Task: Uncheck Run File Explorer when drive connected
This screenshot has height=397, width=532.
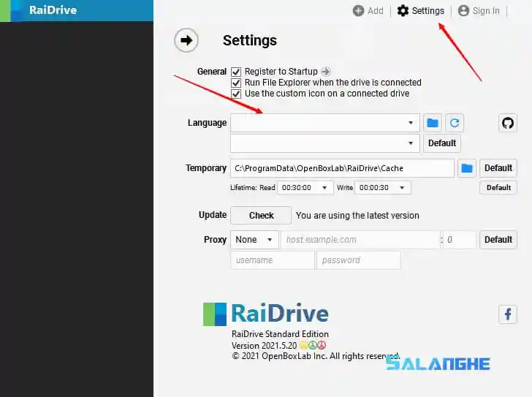Action: point(236,83)
